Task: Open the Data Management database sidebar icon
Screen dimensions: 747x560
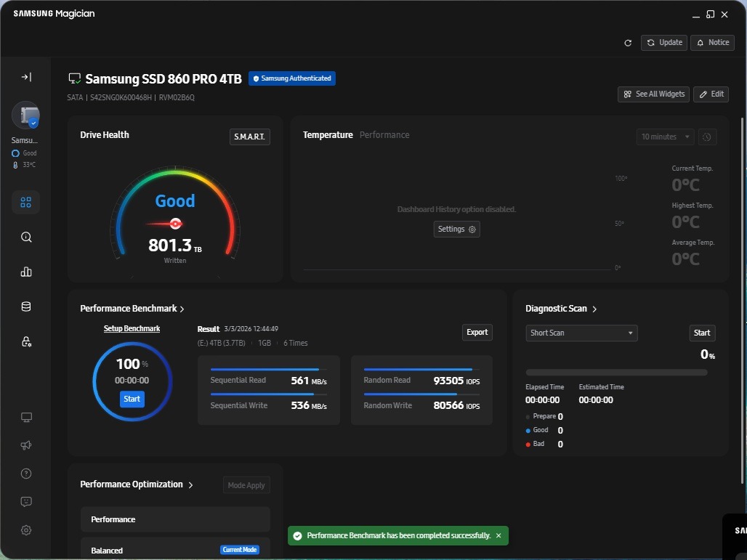Action: pyautogui.click(x=26, y=307)
